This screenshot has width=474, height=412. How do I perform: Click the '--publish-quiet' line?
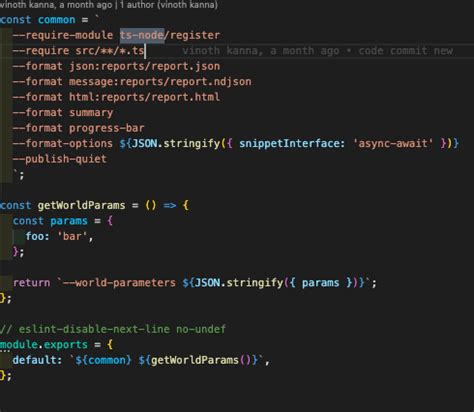click(60, 159)
